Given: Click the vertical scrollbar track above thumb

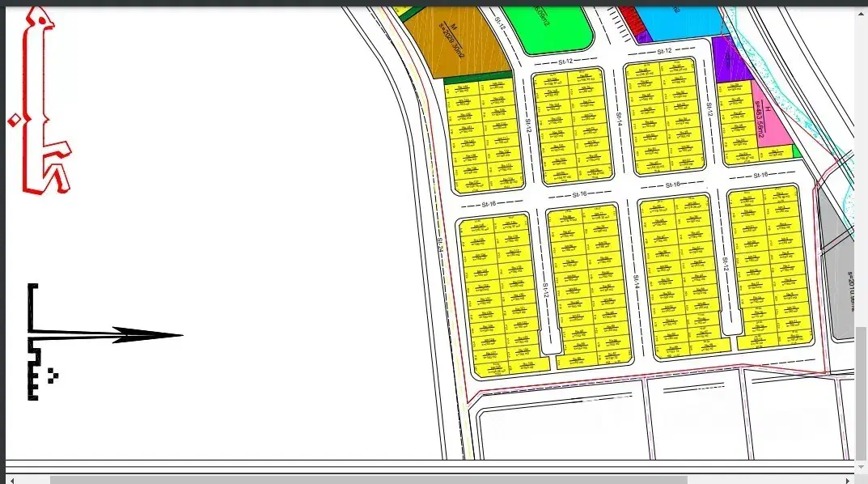Looking at the screenshot, I should tap(861, 162).
